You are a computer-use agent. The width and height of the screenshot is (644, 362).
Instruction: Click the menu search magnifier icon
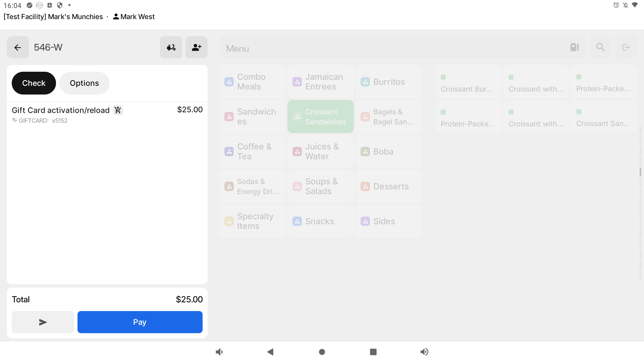pos(600,47)
